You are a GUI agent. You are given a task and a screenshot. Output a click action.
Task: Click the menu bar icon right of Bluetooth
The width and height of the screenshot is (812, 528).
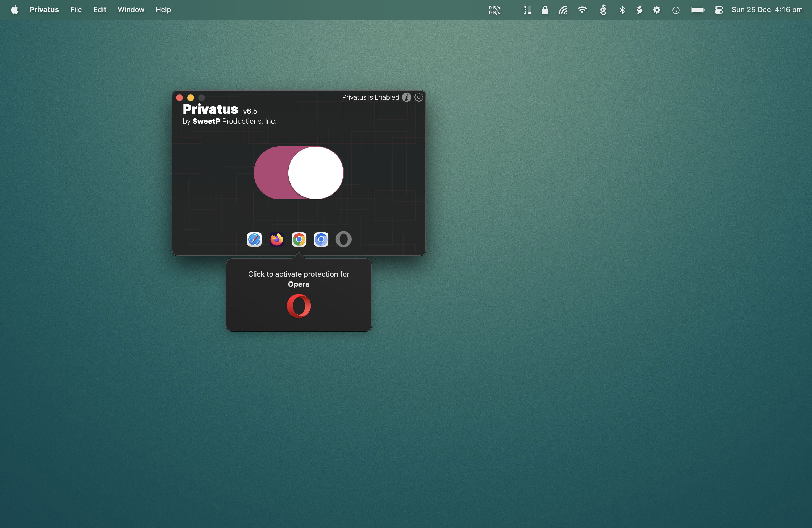(639, 10)
